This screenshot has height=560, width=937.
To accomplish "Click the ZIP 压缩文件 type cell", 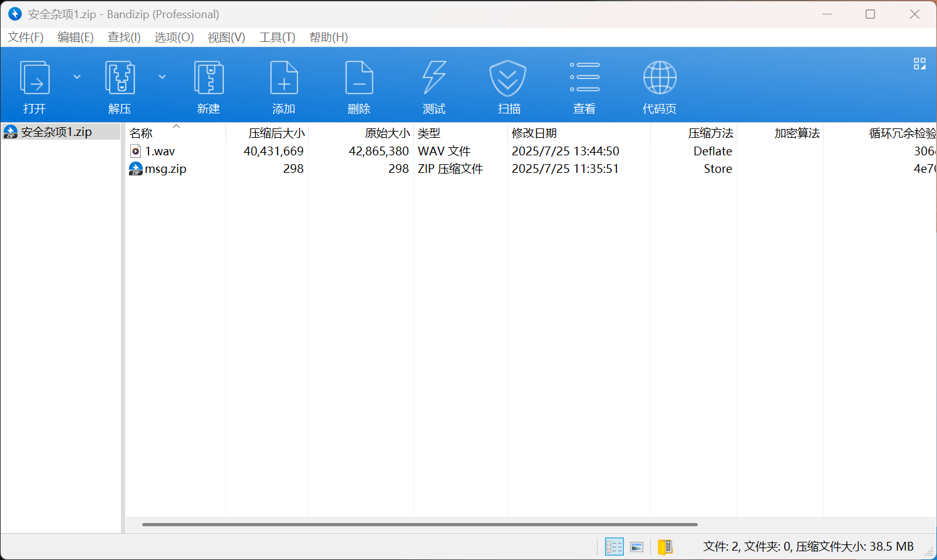I will (x=450, y=169).
